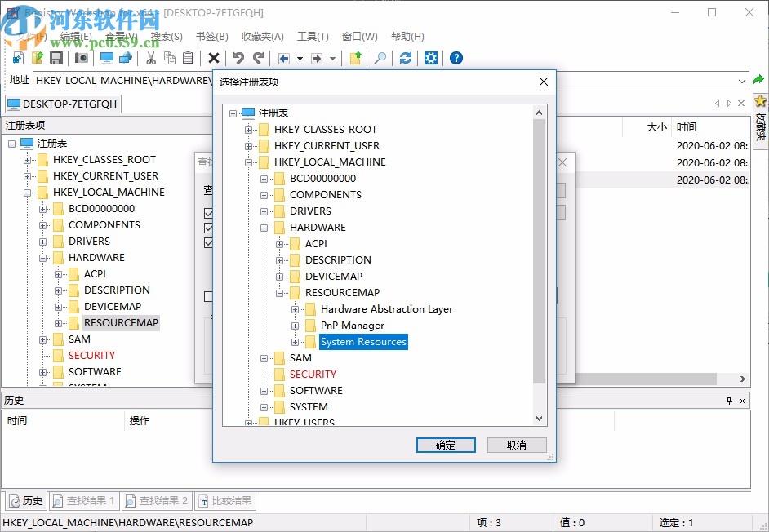Click the save floppy disk icon

pyautogui.click(x=56, y=59)
